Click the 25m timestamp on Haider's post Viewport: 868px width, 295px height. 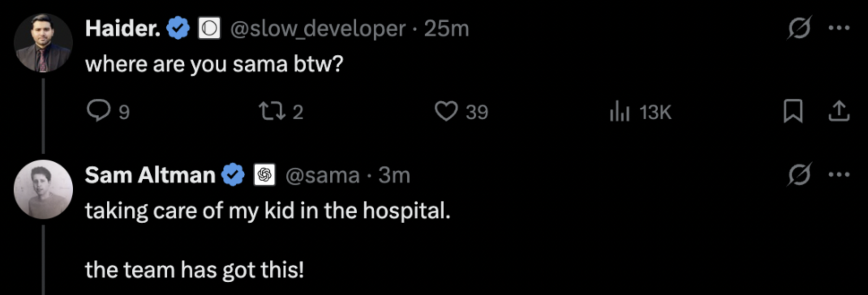coord(447,28)
